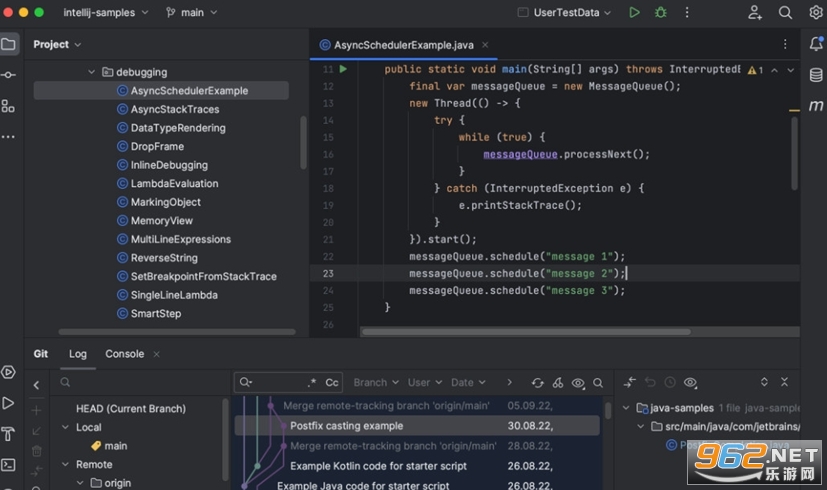Open Run tool window icon
This screenshot has width=827, height=490.
pyautogui.click(x=8, y=403)
